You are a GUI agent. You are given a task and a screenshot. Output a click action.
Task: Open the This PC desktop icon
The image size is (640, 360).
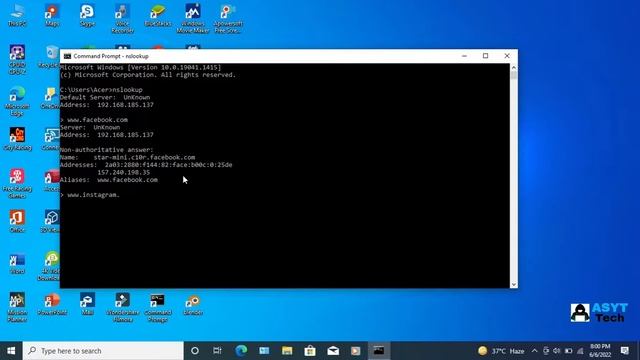pyautogui.click(x=17, y=16)
